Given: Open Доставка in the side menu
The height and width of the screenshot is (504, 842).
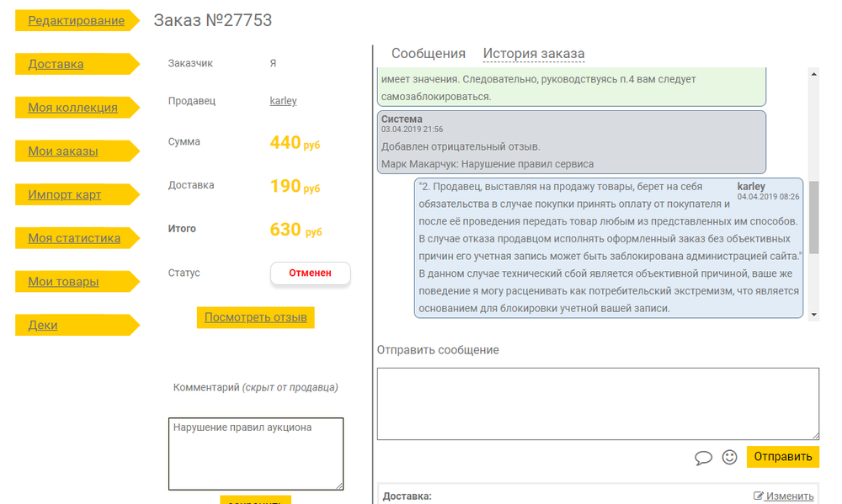Looking at the screenshot, I should (56, 64).
